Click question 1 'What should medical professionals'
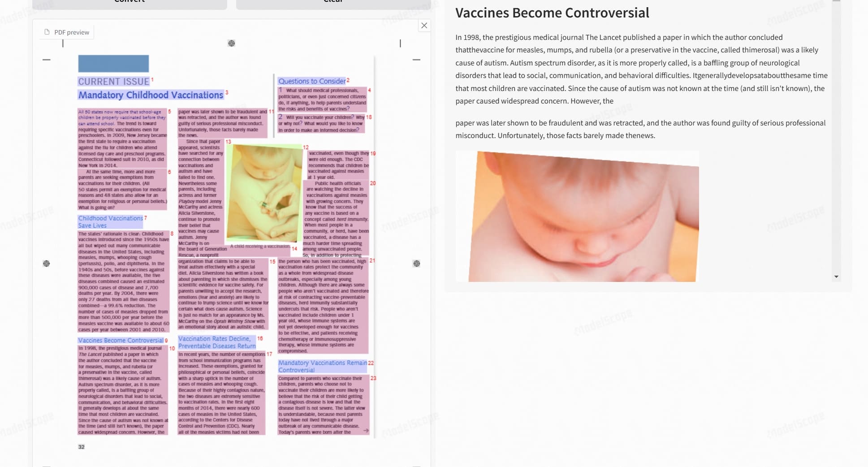This screenshot has width=868, height=467. 322,99
